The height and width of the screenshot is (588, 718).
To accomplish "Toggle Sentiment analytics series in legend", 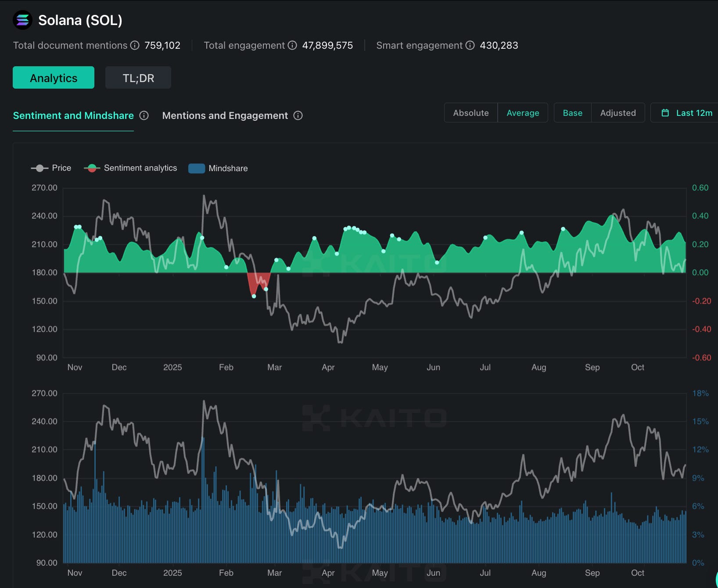I will 130,168.
